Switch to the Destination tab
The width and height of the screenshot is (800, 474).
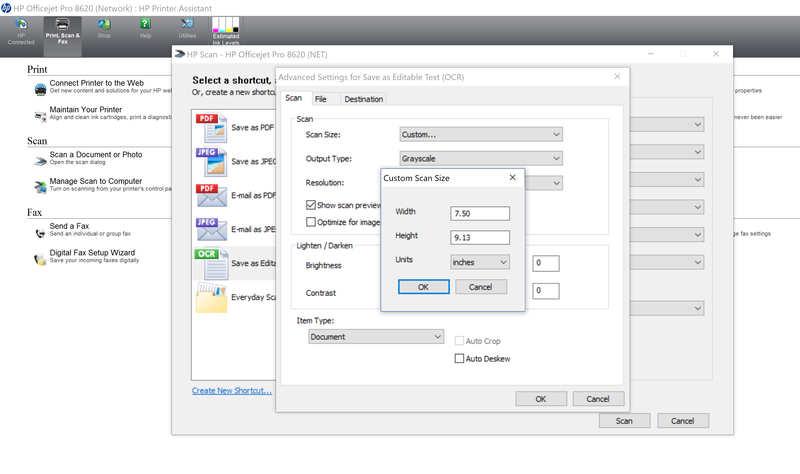(363, 99)
